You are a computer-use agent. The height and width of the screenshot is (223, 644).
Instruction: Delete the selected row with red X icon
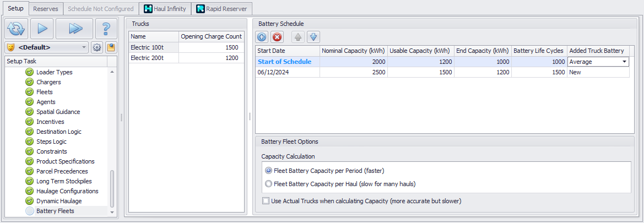pos(277,37)
